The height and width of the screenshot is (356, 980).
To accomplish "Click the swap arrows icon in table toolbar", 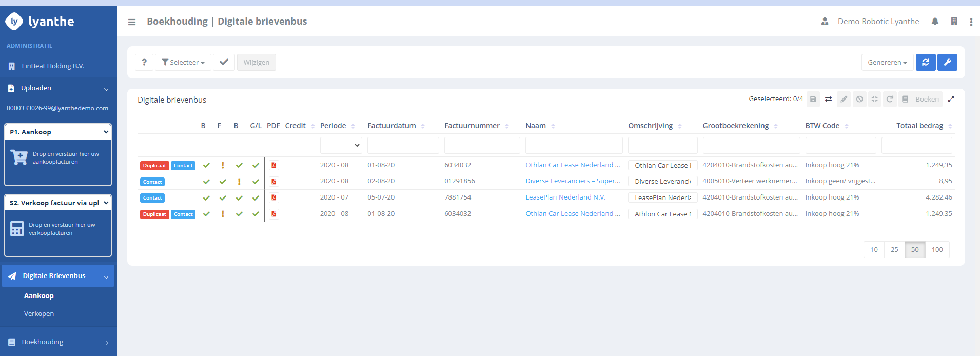I will pos(828,100).
